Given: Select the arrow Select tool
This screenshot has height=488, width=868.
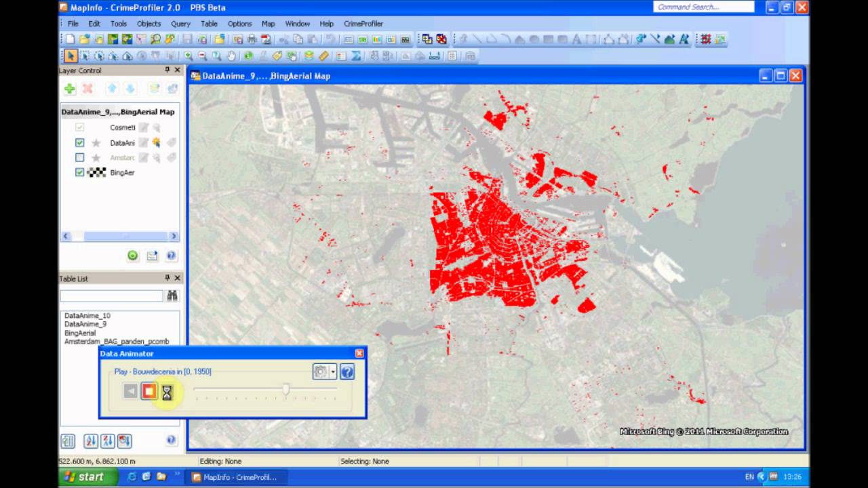Looking at the screenshot, I should (x=71, y=56).
